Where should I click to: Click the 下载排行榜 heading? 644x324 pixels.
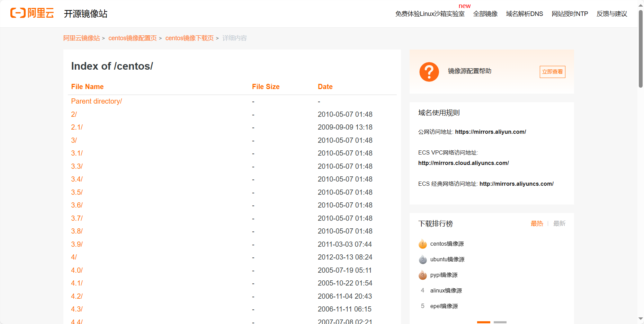click(x=436, y=224)
